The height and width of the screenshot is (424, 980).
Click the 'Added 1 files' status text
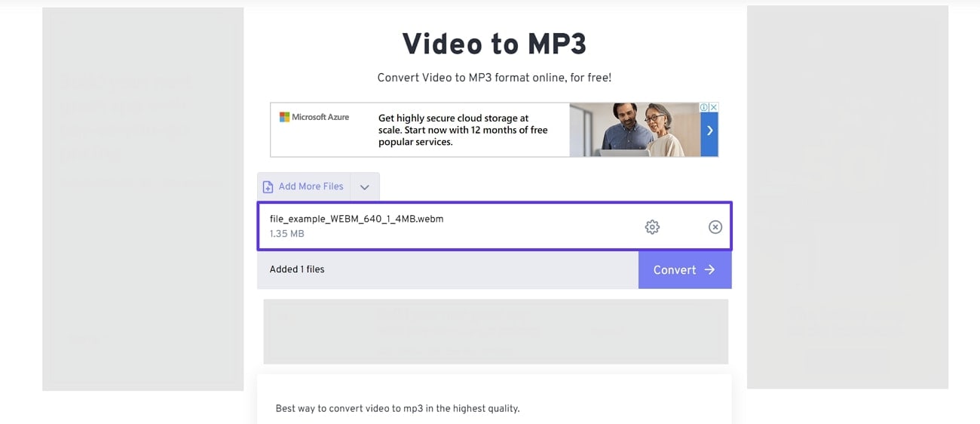(297, 269)
